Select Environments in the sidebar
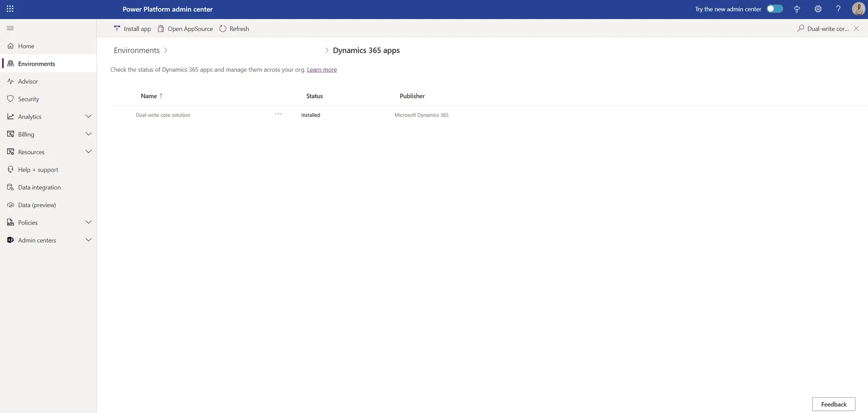 [x=48, y=63]
